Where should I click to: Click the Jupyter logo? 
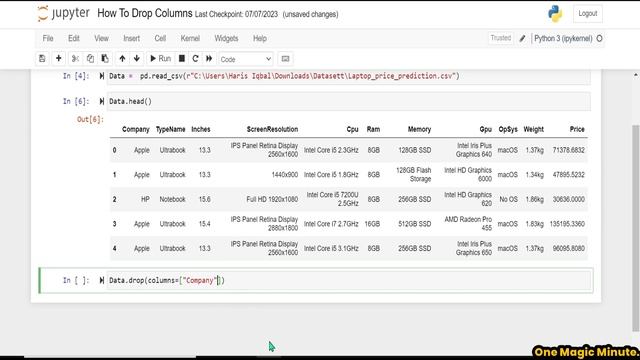point(63,13)
